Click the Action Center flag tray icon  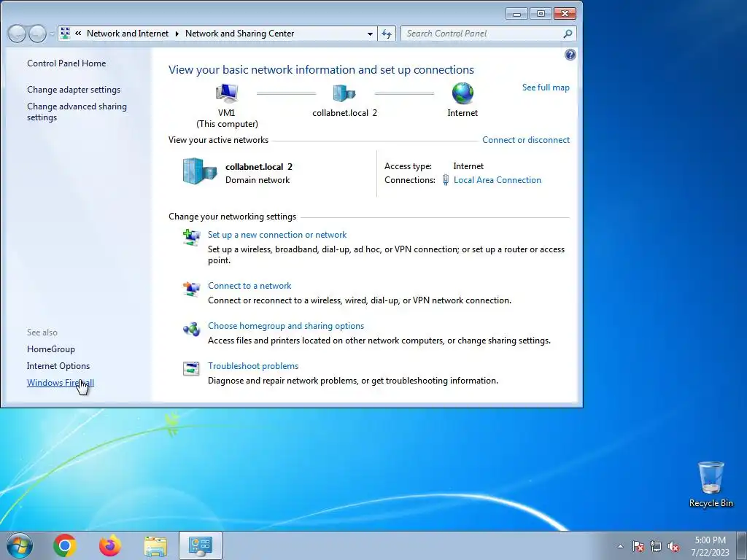[638, 546]
